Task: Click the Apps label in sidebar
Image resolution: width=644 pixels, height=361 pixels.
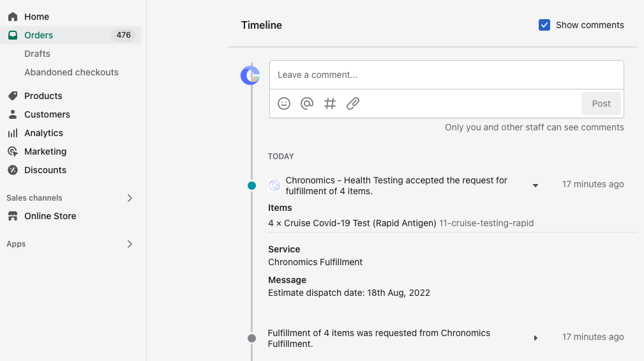Action: (16, 244)
